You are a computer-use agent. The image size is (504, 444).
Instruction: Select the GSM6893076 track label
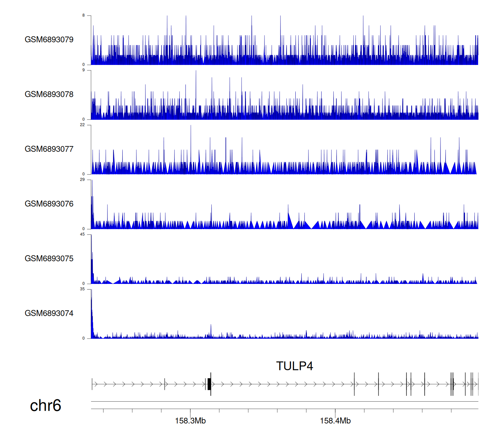(49, 204)
